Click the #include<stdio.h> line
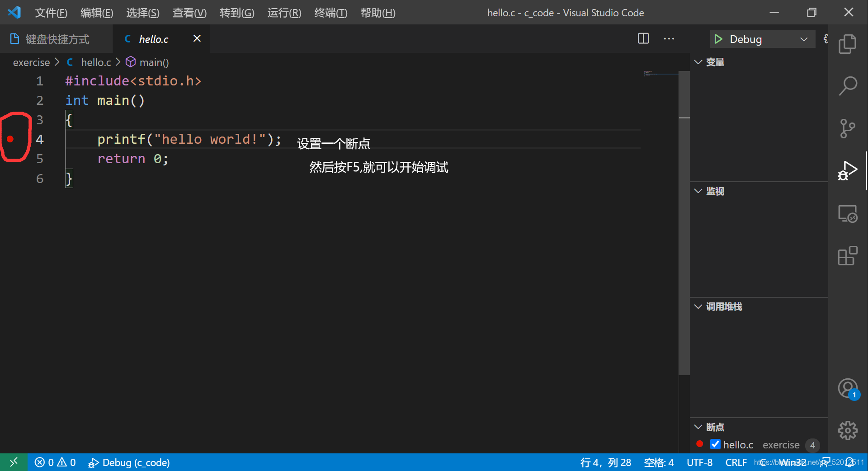Image resolution: width=868 pixels, height=471 pixels. [x=133, y=81]
